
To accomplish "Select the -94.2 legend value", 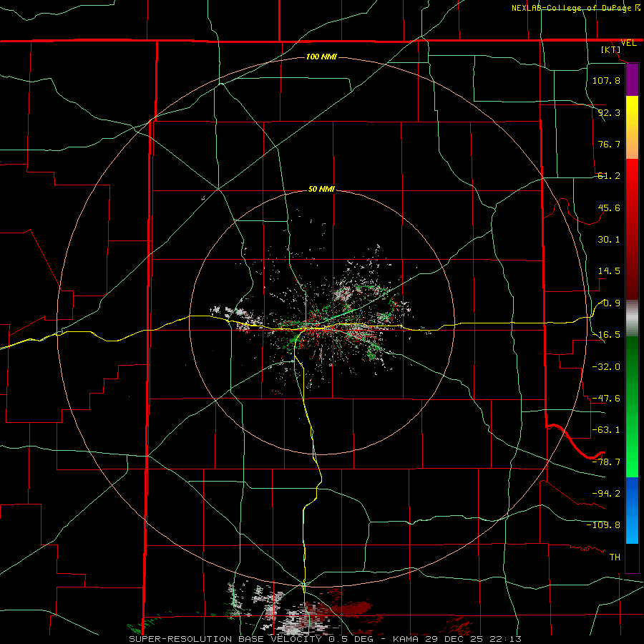I will point(606,494).
